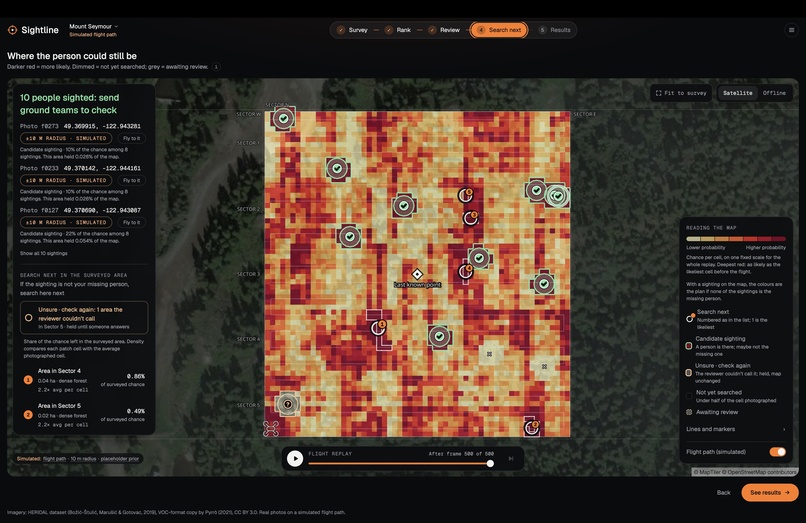Fly to Photo f0273 sighting
This screenshot has width=806, height=523.
point(132,138)
